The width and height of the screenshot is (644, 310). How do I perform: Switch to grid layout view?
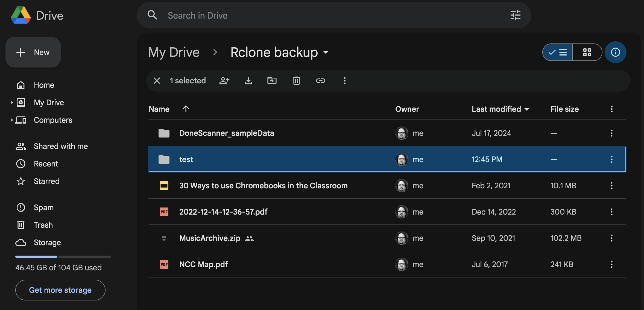(587, 52)
